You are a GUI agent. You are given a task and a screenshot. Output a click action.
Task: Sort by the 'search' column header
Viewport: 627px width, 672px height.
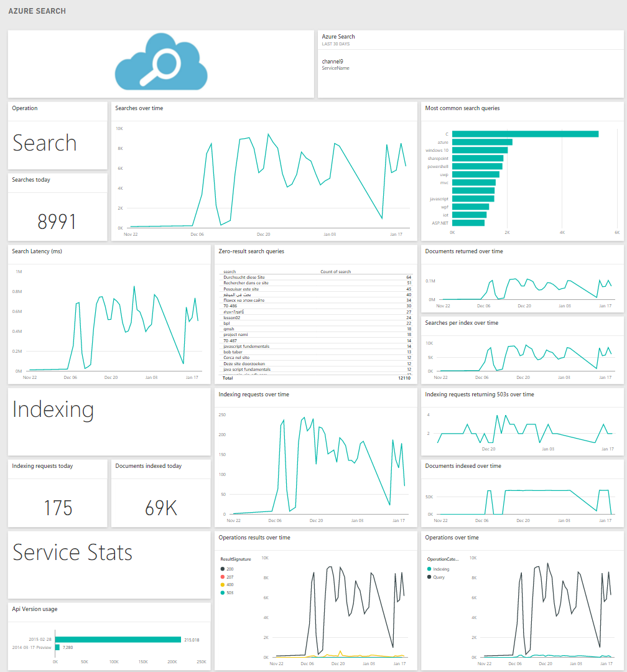230,271
